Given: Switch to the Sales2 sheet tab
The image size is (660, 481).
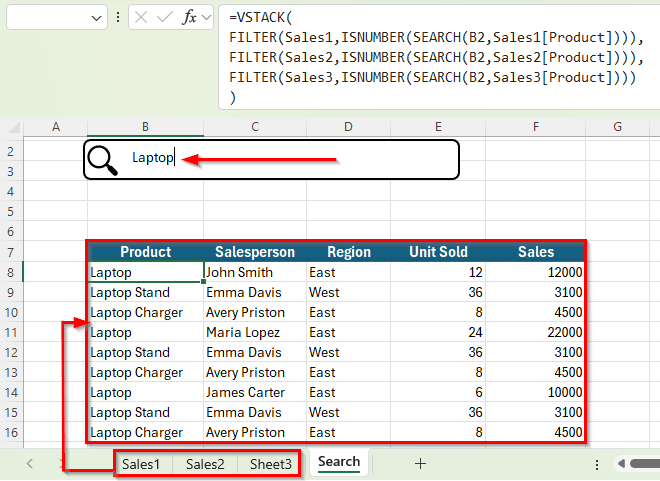Looking at the screenshot, I should (x=205, y=464).
